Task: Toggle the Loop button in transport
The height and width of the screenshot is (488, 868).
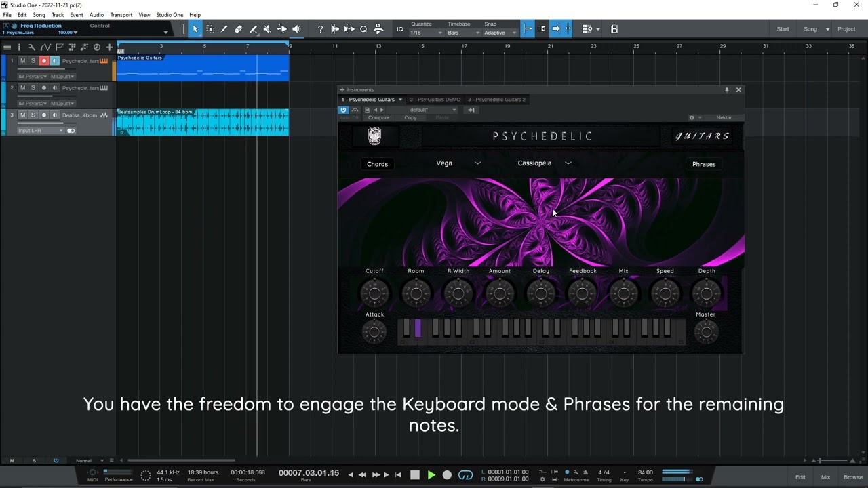Action: (465, 475)
